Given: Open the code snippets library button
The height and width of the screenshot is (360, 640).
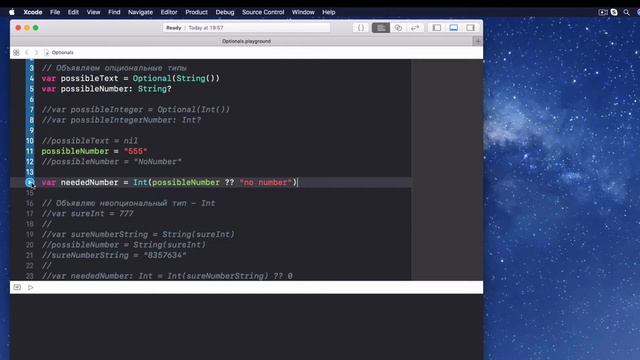Looking at the screenshot, I should 361,28.
